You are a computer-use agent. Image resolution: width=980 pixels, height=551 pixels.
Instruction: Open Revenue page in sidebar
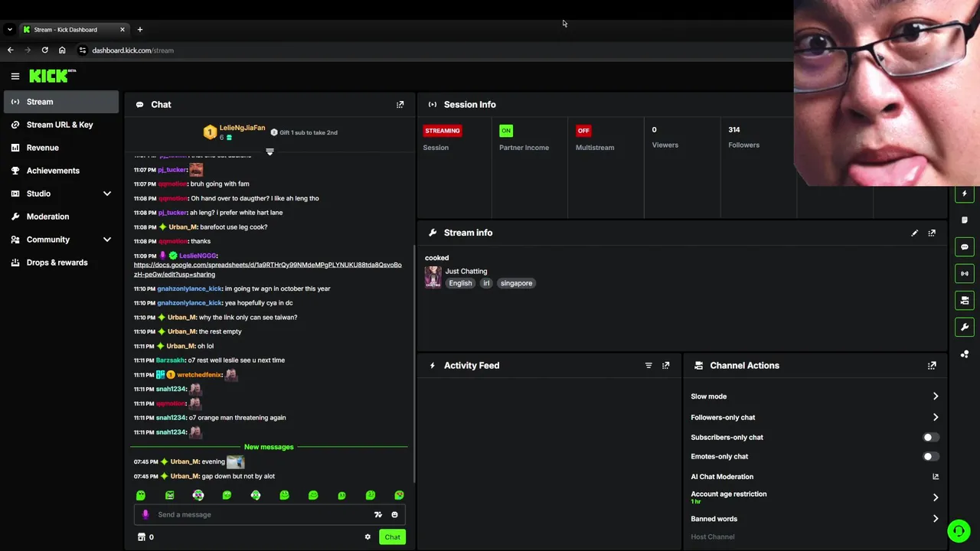coord(61,148)
